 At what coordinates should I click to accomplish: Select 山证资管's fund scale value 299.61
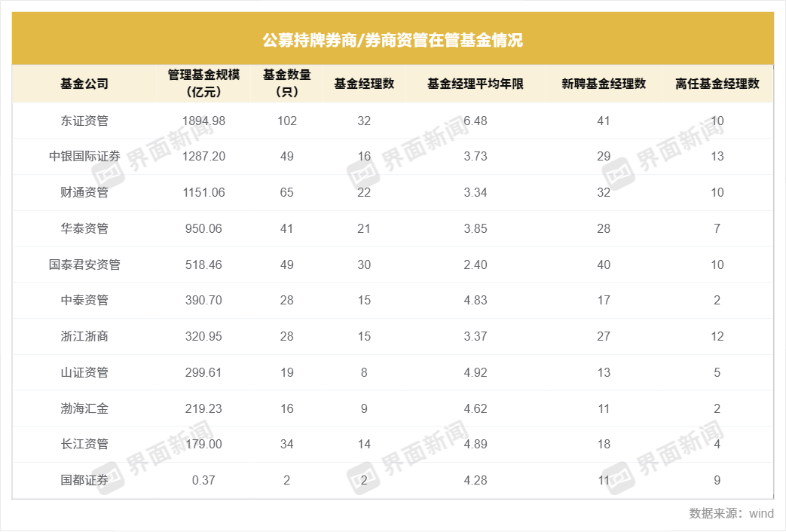pos(203,372)
